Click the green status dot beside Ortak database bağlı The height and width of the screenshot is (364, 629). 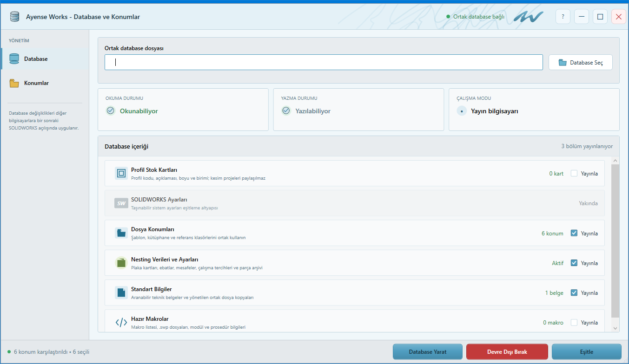pyautogui.click(x=448, y=17)
